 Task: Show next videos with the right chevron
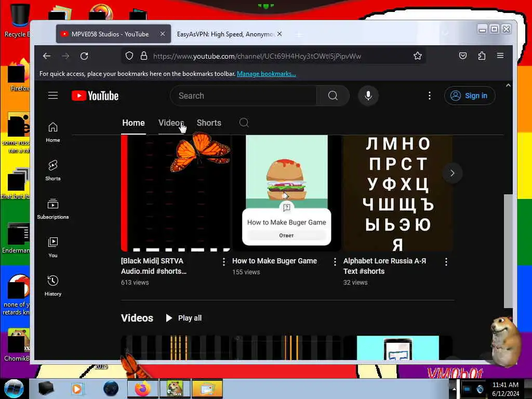[x=453, y=173]
